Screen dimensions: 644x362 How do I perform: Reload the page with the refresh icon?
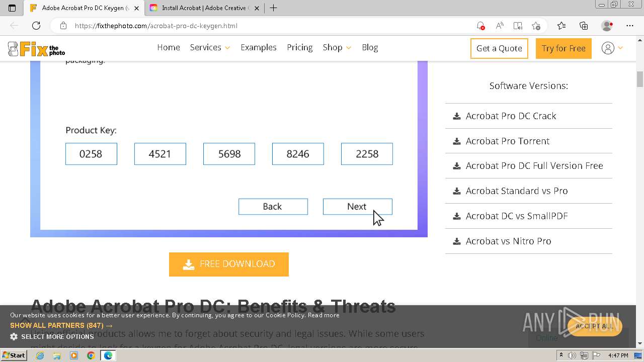click(x=36, y=26)
